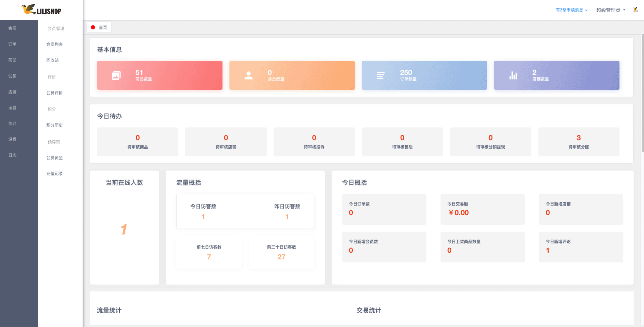The image size is (644, 327).
Task: Select the 商品 sidebar menu
Action: [12, 60]
